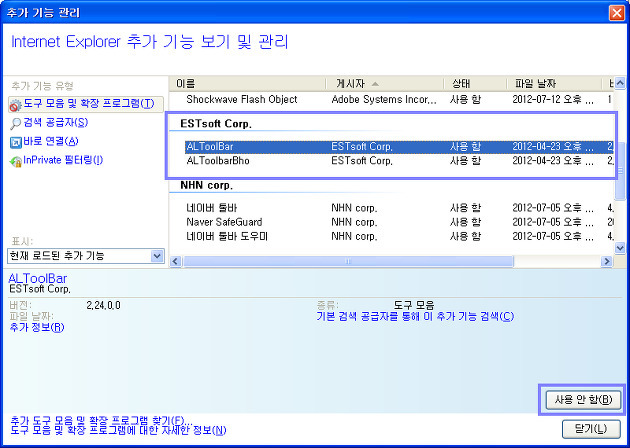Click the horizontal scrollbar thumb
The image size is (630, 448).
348,261
